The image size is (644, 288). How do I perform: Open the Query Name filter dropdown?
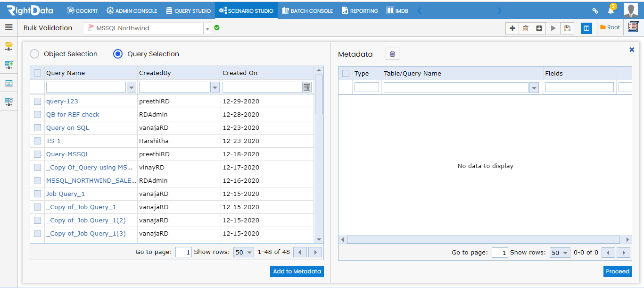[x=132, y=87]
